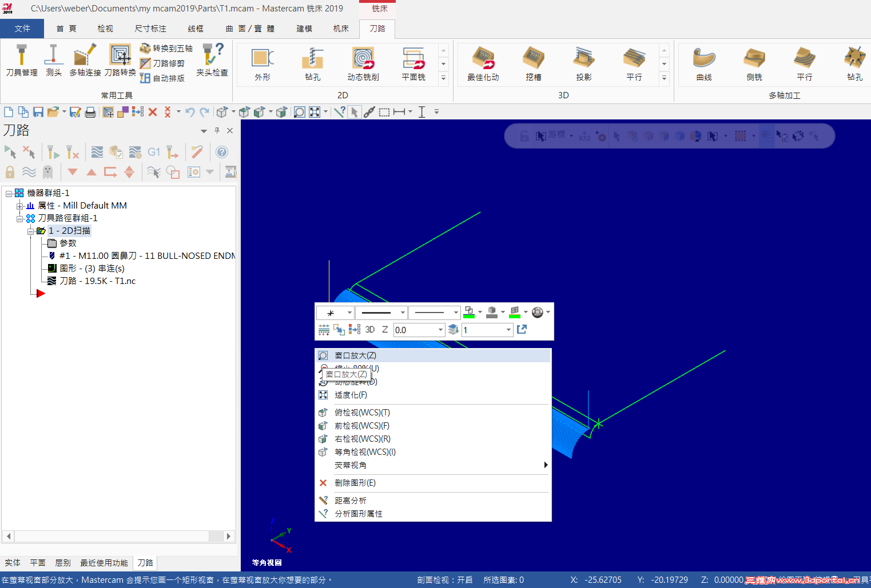Screen dimensions: 871x588
Task: Select 刀路转换 toolpath transform
Action: pos(120,61)
